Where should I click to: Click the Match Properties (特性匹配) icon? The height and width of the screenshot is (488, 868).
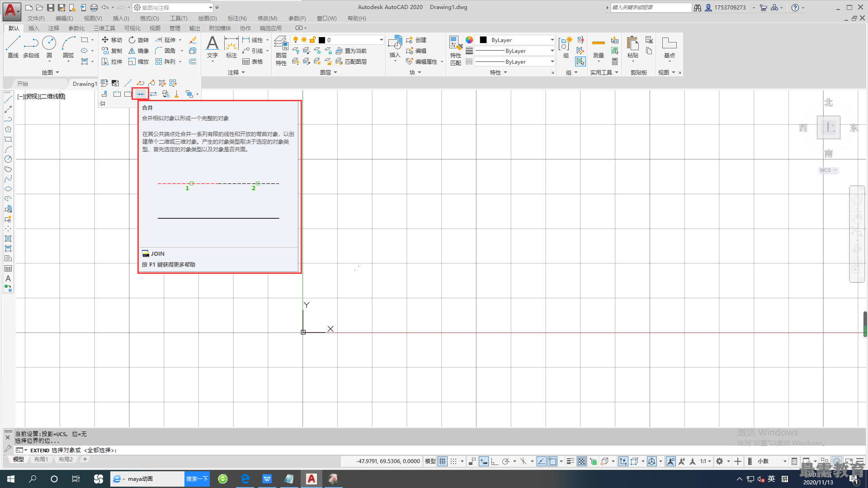tap(456, 51)
